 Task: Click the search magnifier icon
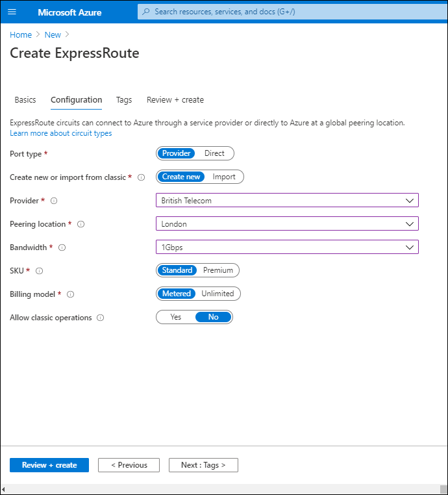pyautogui.click(x=145, y=12)
